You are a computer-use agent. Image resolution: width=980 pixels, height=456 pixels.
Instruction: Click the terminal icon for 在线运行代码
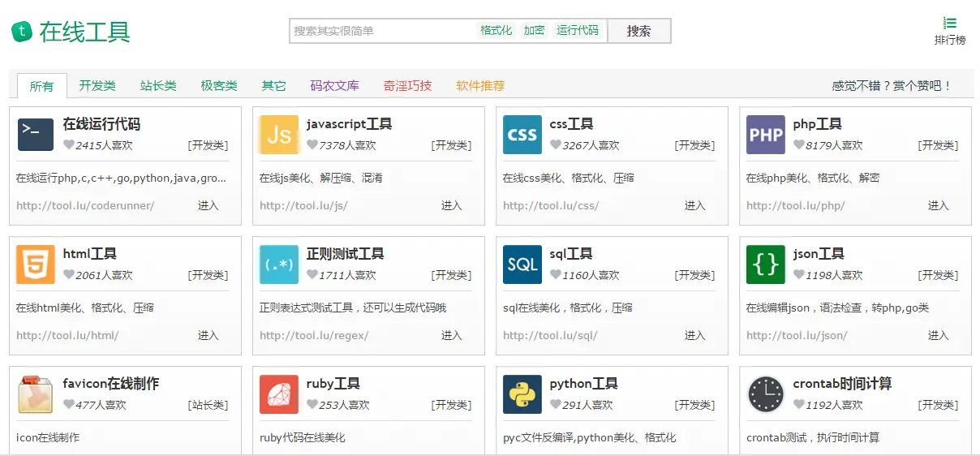click(36, 135)
